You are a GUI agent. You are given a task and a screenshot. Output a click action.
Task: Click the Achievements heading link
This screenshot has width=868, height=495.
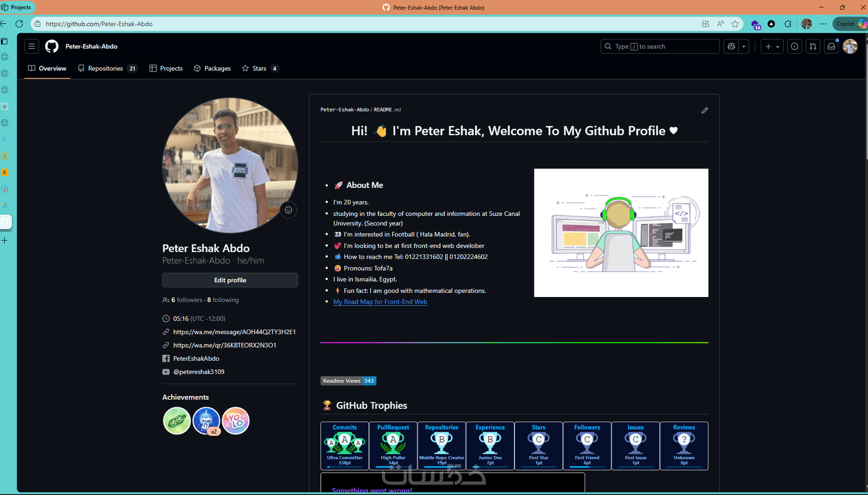click(185, 398)
